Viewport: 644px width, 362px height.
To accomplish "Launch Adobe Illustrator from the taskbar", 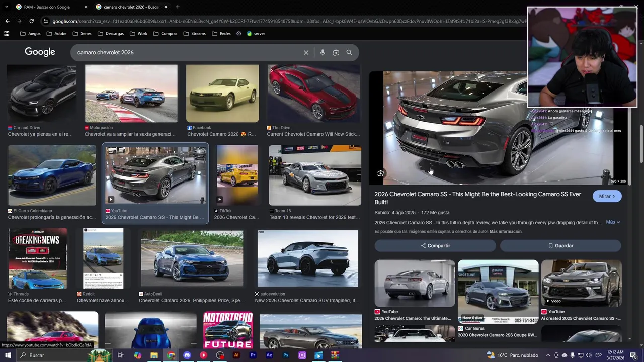I will pos(236,355).
